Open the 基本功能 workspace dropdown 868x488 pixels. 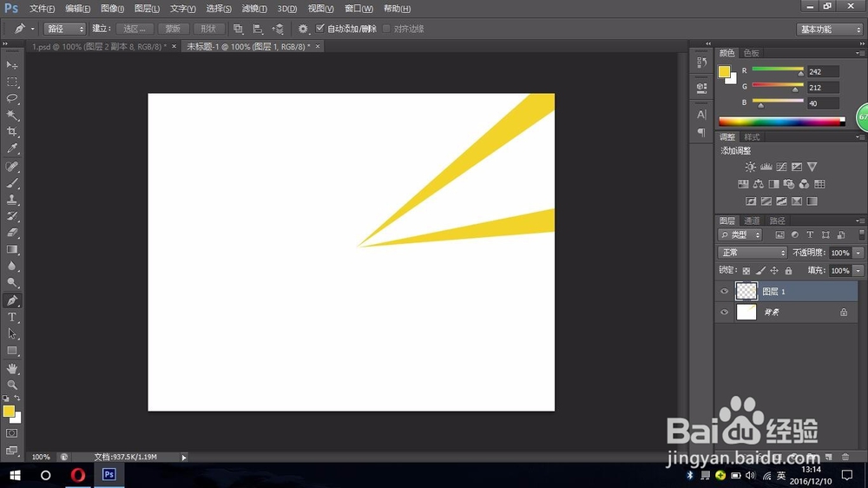[829, 30]
